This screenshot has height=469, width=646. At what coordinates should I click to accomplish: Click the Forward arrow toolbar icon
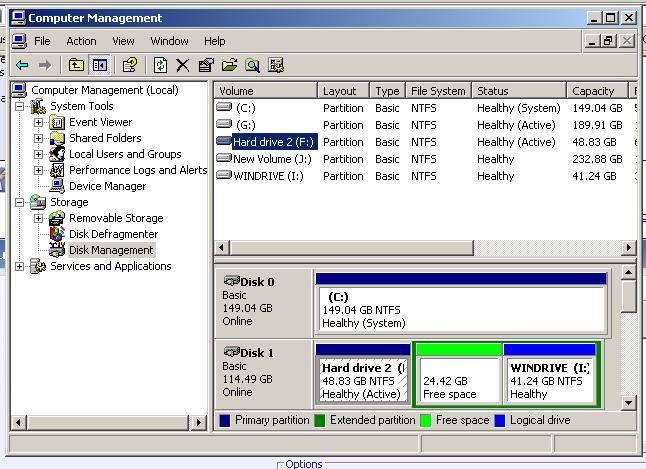(44, 65)
